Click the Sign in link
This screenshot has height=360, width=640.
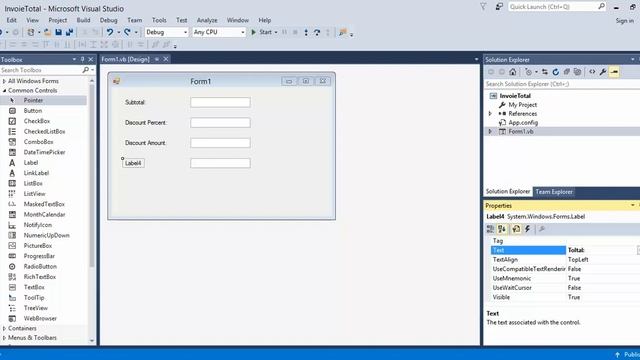pyautogui.click(x=625, y=20)
